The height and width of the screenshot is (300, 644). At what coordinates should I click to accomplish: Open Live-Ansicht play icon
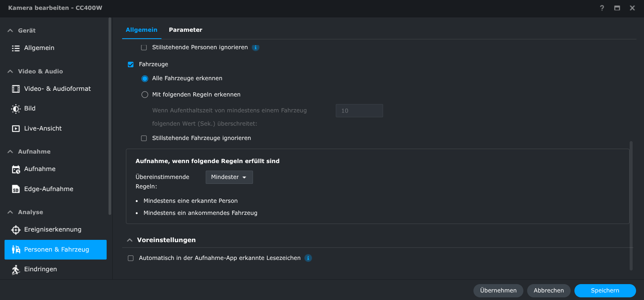(x=16, y=129)
